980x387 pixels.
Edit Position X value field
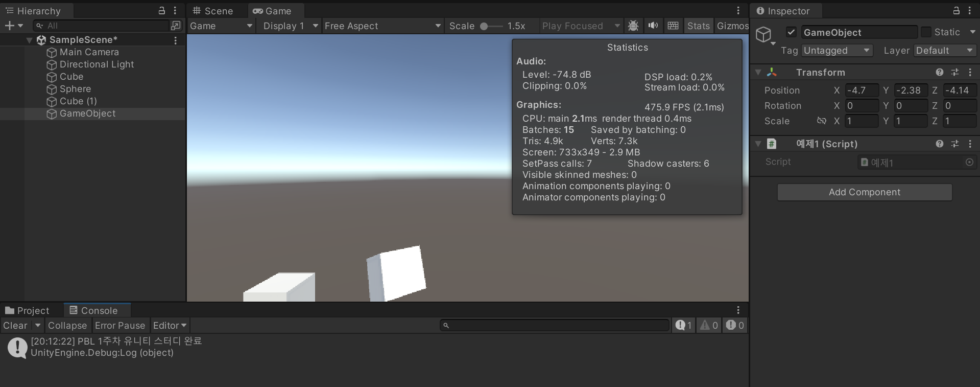click(x=862, y=90)
